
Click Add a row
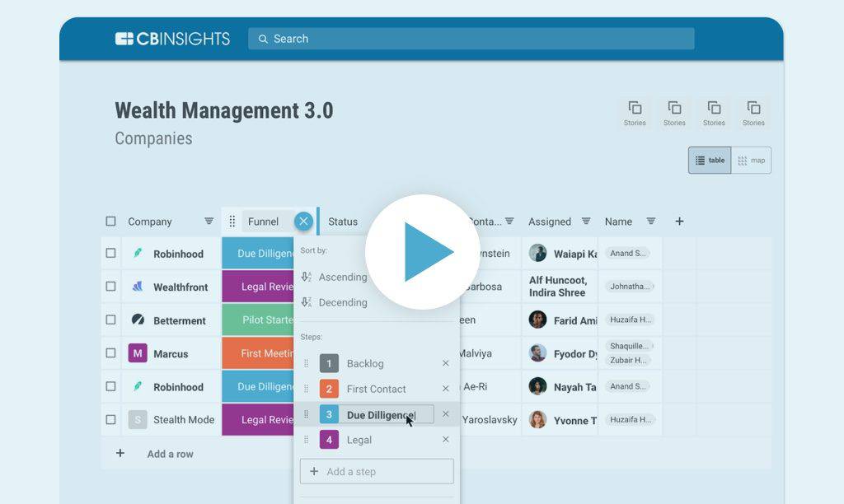169,454
